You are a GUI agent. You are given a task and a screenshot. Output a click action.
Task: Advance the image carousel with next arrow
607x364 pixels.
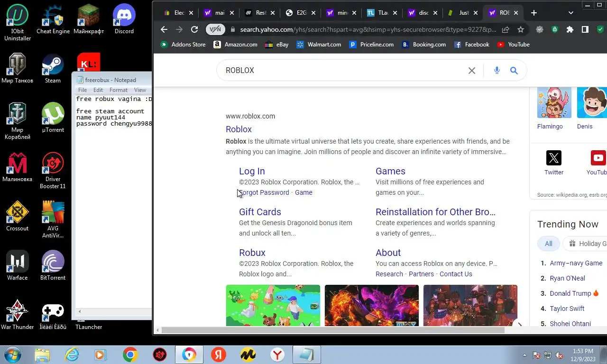coord(519,325)
